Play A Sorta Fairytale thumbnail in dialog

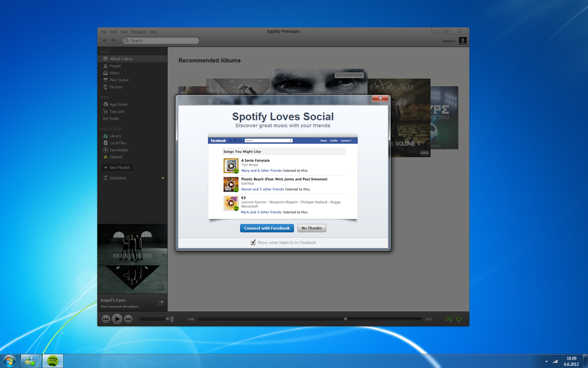coord(231,166)
